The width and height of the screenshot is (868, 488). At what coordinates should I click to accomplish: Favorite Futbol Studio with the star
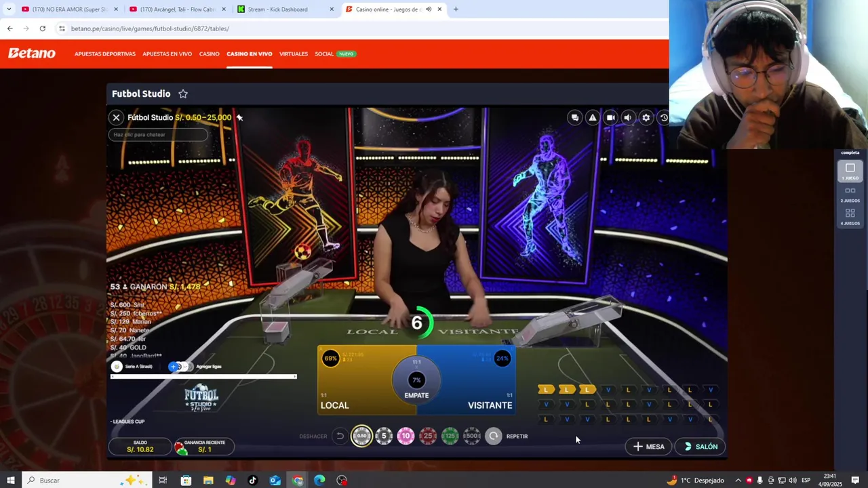[x=183, y=94]
